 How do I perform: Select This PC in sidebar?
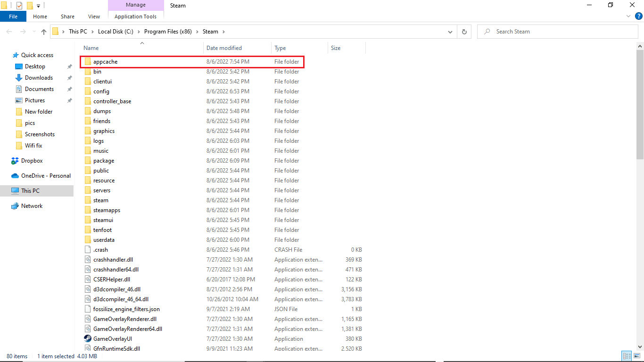click(30, 191)
